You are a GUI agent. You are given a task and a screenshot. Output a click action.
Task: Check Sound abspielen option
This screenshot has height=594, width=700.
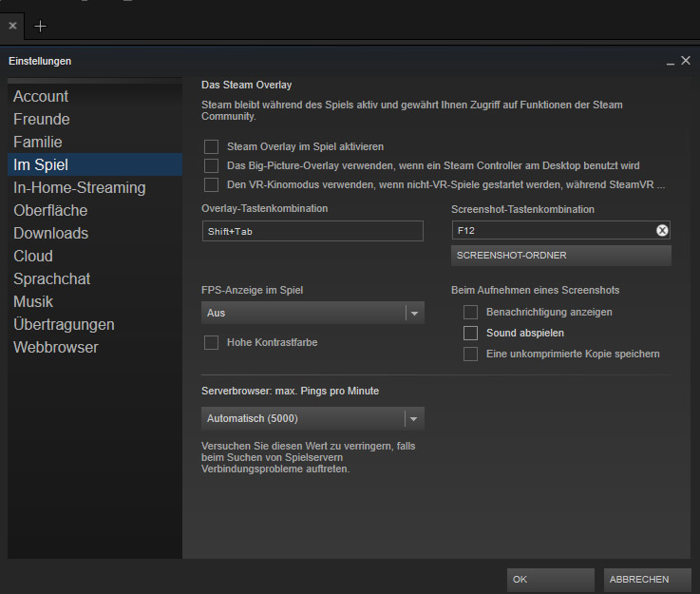[x=470, y=334]
